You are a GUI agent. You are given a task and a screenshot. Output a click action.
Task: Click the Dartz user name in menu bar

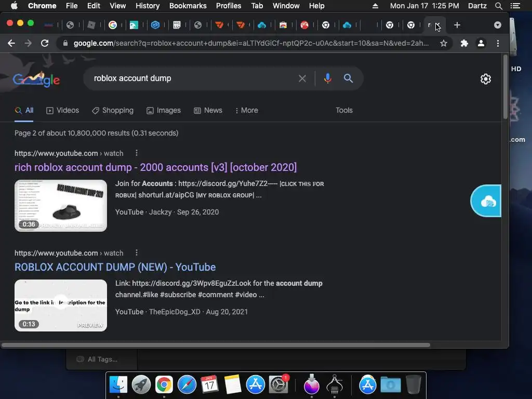coord(477,6)
